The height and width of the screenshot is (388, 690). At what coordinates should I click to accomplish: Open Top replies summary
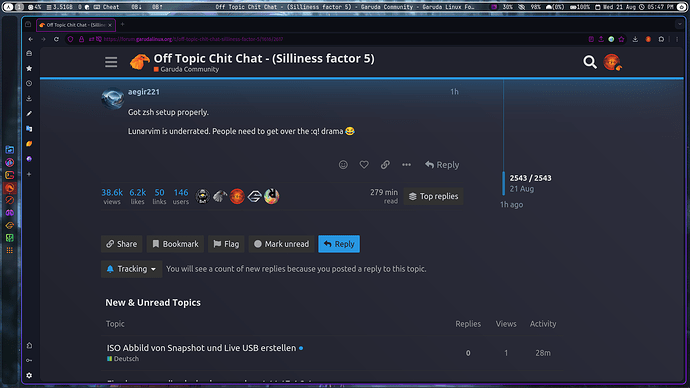click(x=433, y=196)
